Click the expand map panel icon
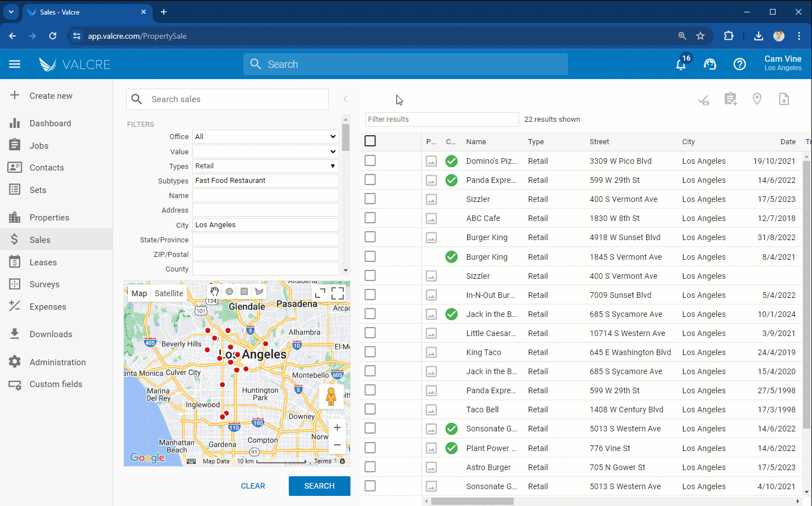 coord(320,293)
